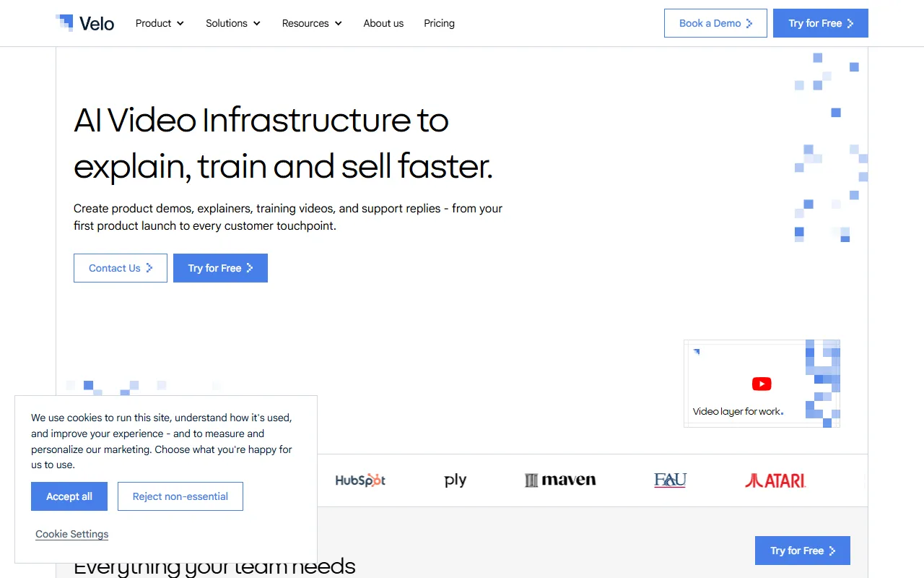
Task: Open the Pricing page
Action: coord(439,23)
